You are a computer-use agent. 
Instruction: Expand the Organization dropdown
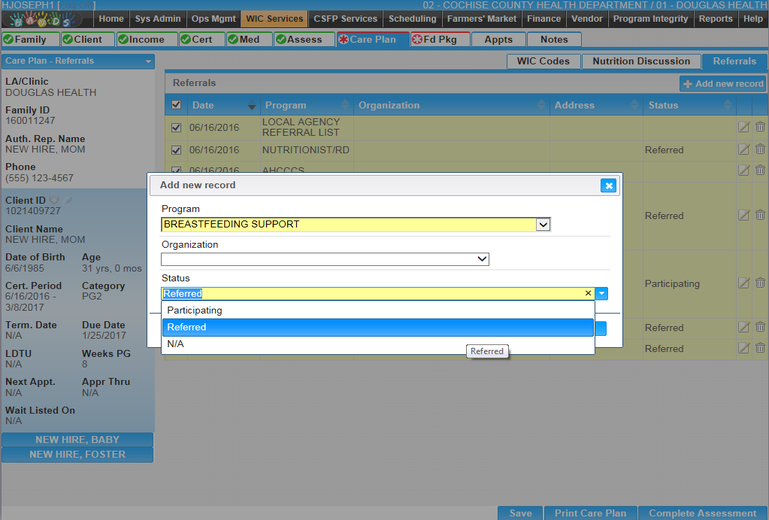point(482,259)
